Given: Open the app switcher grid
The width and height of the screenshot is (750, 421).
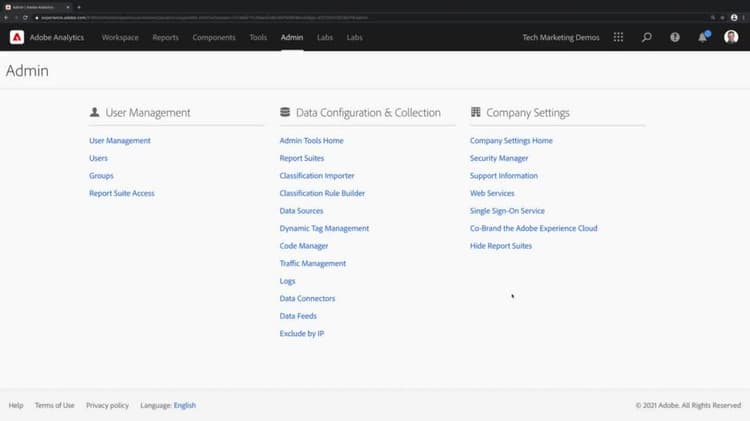Looking at the screenshot, I should pyautogui.click(x=618, y=37).
